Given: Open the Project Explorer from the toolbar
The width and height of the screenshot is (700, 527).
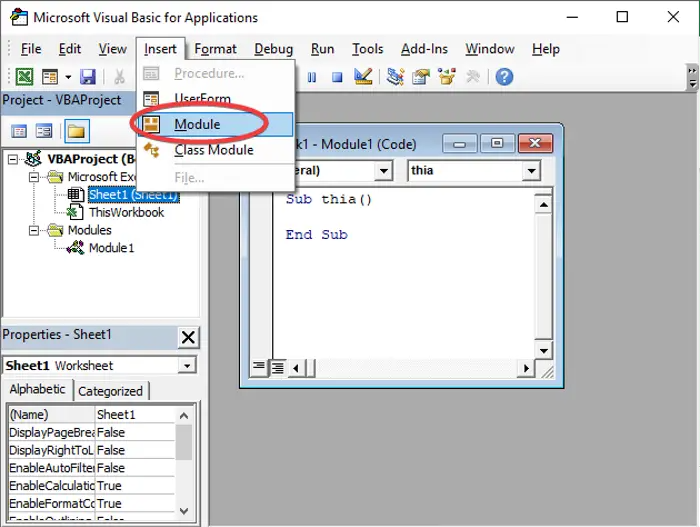Looking at the screenshot, I should 395,77.
